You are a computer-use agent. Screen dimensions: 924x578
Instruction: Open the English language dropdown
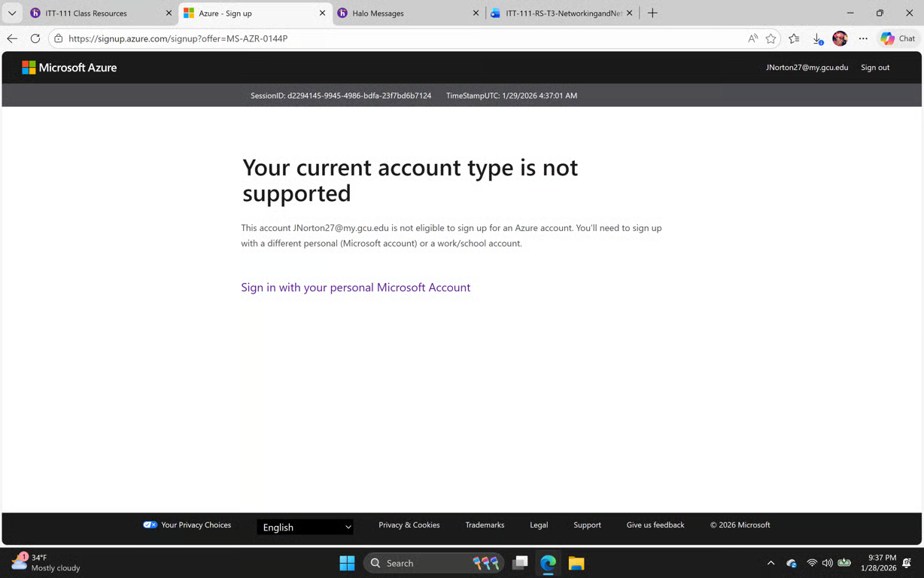point(304,526)
